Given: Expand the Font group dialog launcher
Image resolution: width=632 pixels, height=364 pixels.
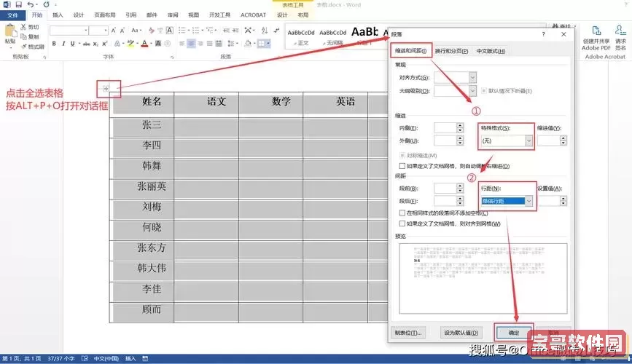Looking at the screenshot, I should [x=172, y=58].
